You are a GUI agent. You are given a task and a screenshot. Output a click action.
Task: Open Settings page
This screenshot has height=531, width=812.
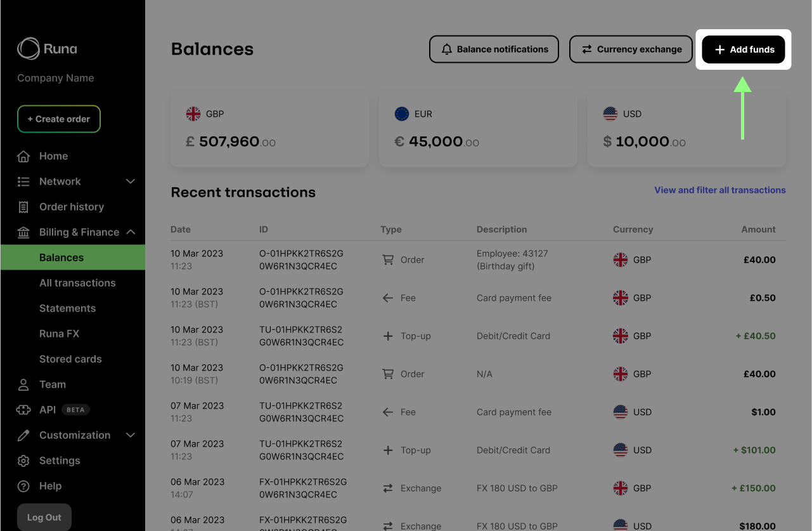pos(60,461)
